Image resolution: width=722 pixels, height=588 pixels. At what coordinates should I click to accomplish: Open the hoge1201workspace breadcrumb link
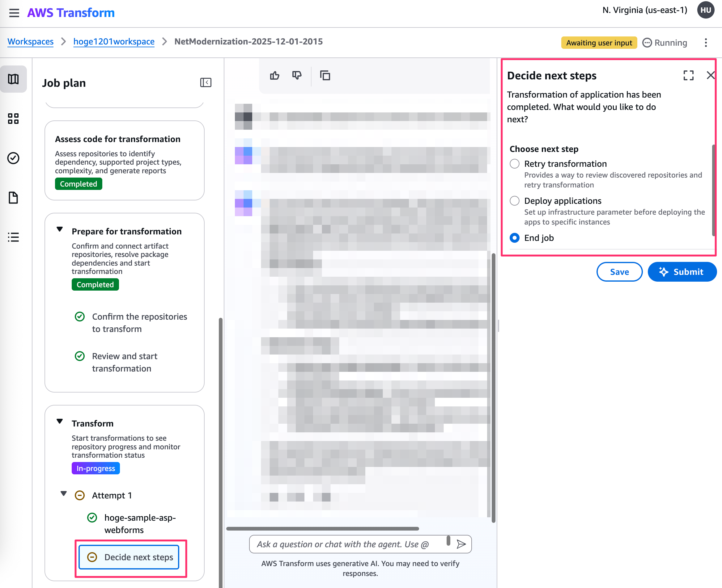click(114, 42)
